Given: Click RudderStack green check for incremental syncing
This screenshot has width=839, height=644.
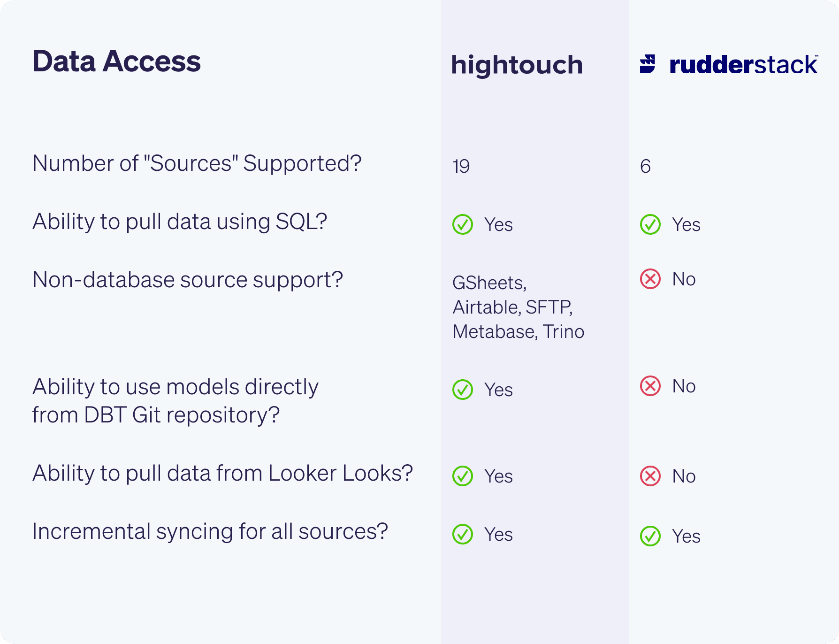Looking at the screenshot, I should pyautogui.click(x=650, y=536).
